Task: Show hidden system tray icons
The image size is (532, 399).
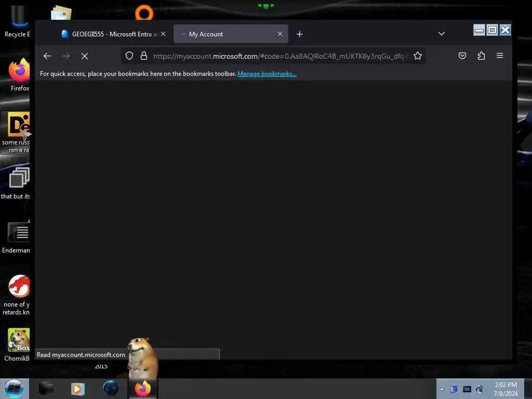Action: (x=442, y=389)
